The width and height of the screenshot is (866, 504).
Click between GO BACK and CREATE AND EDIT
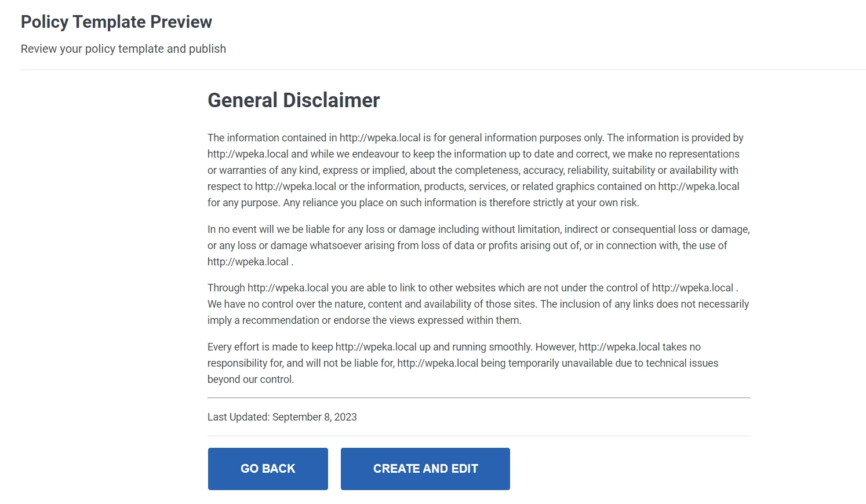334,469
